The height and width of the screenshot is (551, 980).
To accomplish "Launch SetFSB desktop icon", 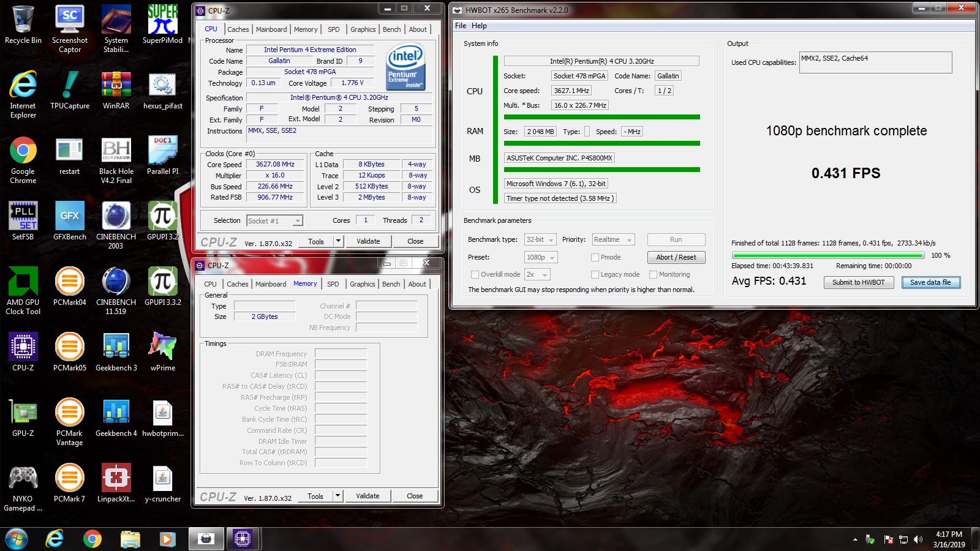I will point(23,222).
